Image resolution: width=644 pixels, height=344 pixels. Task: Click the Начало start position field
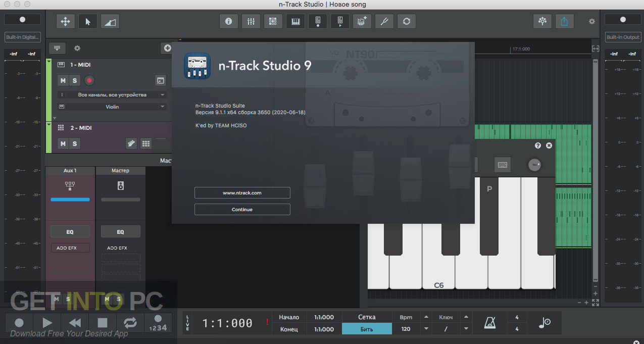[324, 317]
